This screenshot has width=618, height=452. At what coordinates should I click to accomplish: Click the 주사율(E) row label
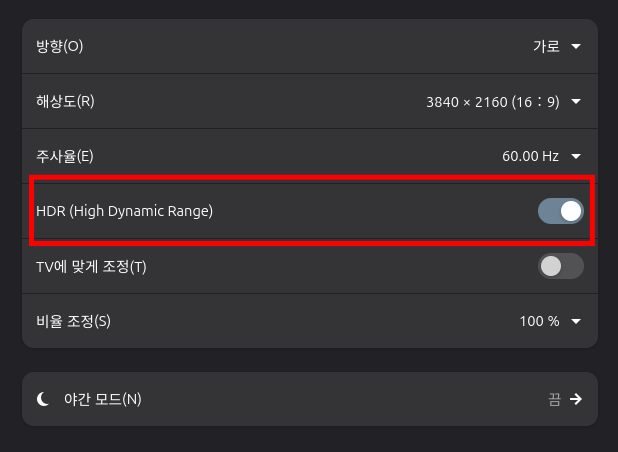(65, 156)
